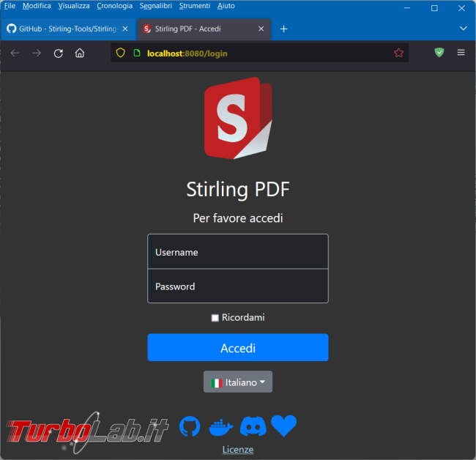
Task: Minimize the browser window
Action: [x=406, y=8]
